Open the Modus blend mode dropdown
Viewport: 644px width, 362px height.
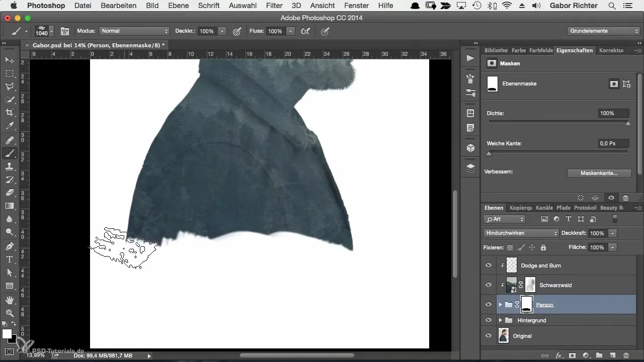point(134,31)
